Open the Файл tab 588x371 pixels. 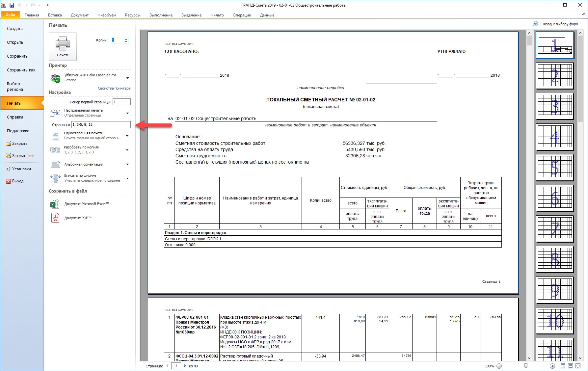coord(10,15)
